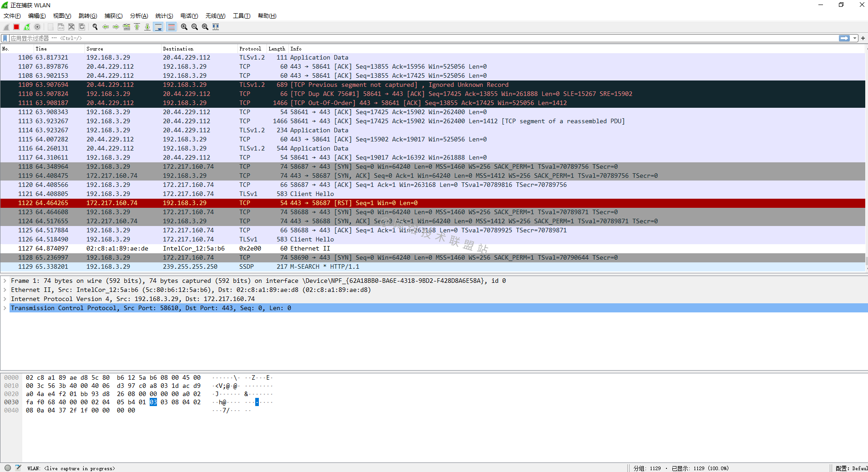Open the 跳转(G) menu

pos(88,16)
